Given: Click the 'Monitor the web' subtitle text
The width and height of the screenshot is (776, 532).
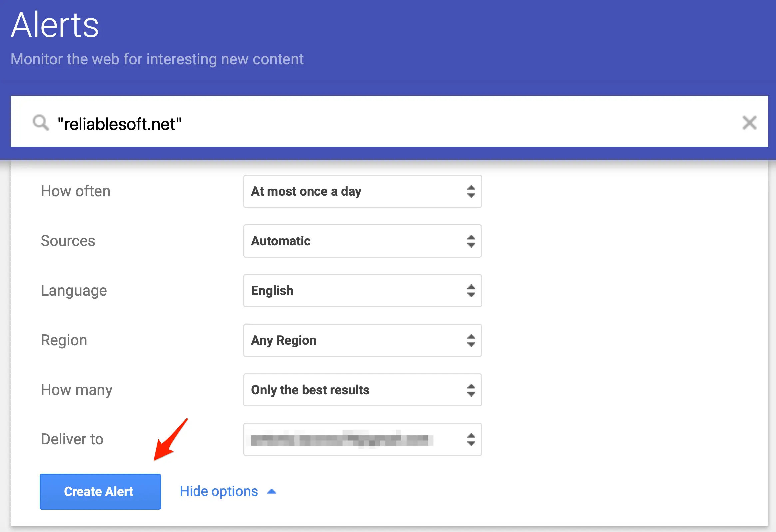Looking at the screenshot, I should coord(157,59).
